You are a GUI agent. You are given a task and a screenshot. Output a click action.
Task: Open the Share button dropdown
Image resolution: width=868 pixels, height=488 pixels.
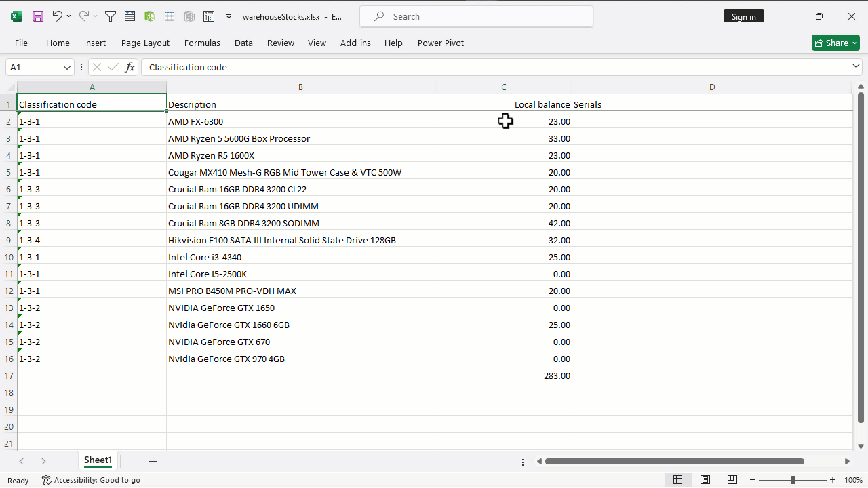[855, 43]
